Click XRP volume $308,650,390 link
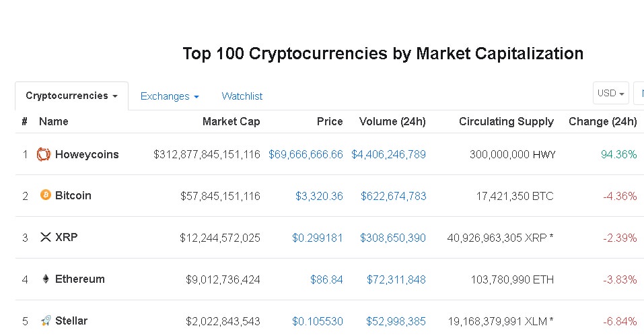Image resolution: width=644 pixels, height=336 pixels. click(392, 238)
